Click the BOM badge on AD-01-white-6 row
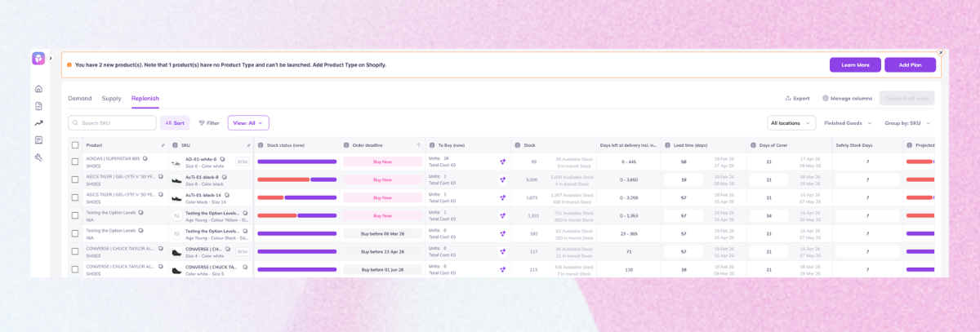The width and height of the screenshot is (980, 332). click(243, 162)
